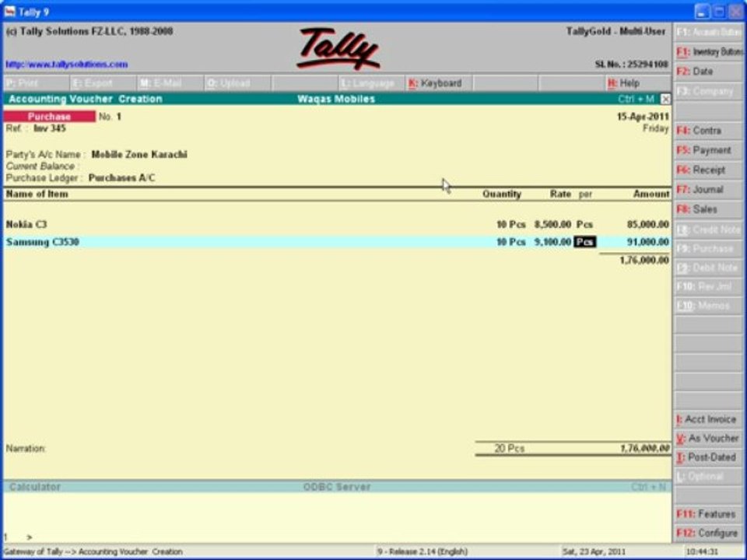Toggle T: Post-Dated option
Viewport: 747px width, 560px height.
click(708, 457)
